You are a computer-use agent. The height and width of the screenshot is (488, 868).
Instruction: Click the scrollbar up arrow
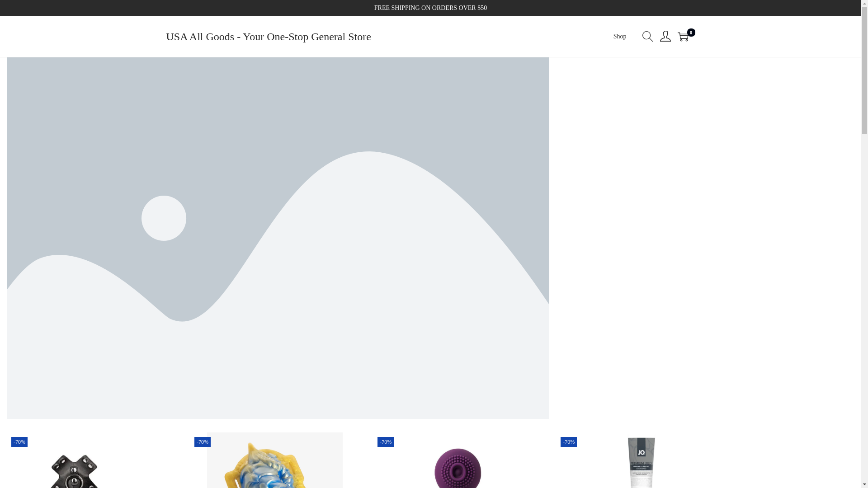[x=864, y=4]
